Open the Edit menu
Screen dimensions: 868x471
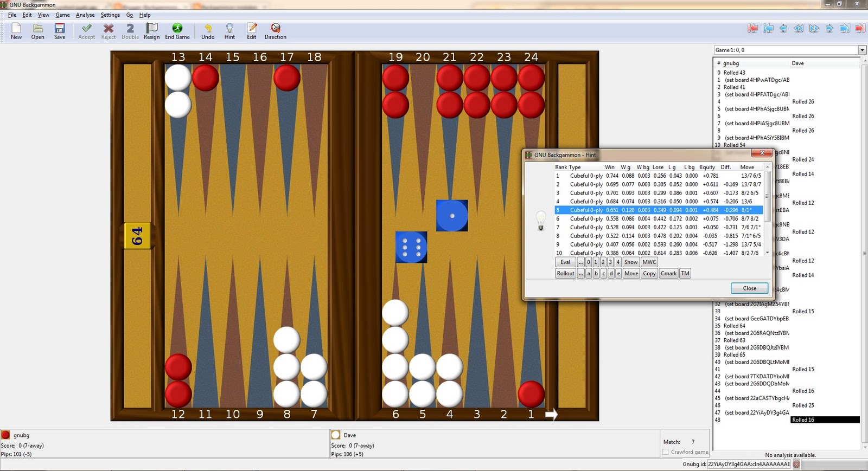click(x=27, y=15)
